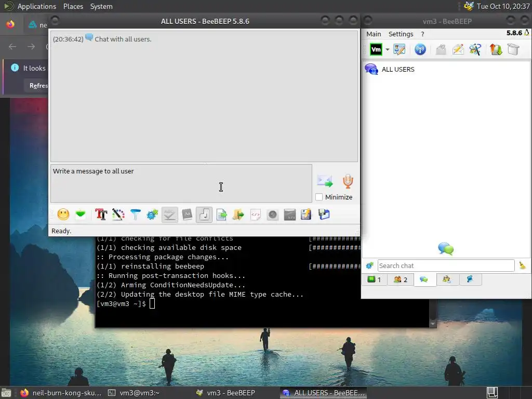
Task: Click the BeeBEEP bee tray icon
Action: tap(469, 6)
